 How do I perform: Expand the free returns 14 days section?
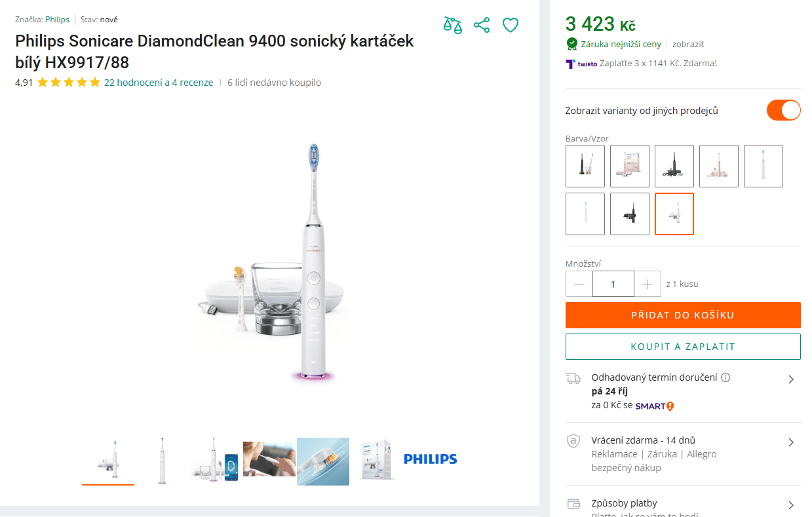[791, 442]
